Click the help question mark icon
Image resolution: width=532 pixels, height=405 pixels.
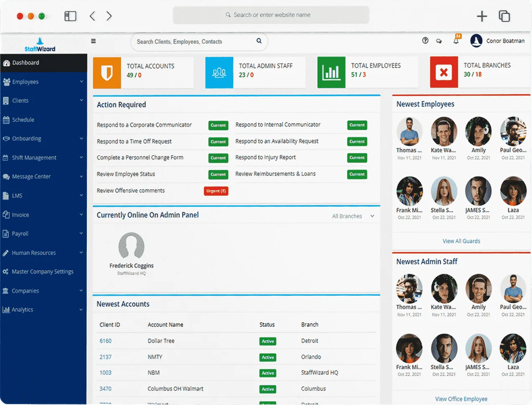tap(425, 41)
